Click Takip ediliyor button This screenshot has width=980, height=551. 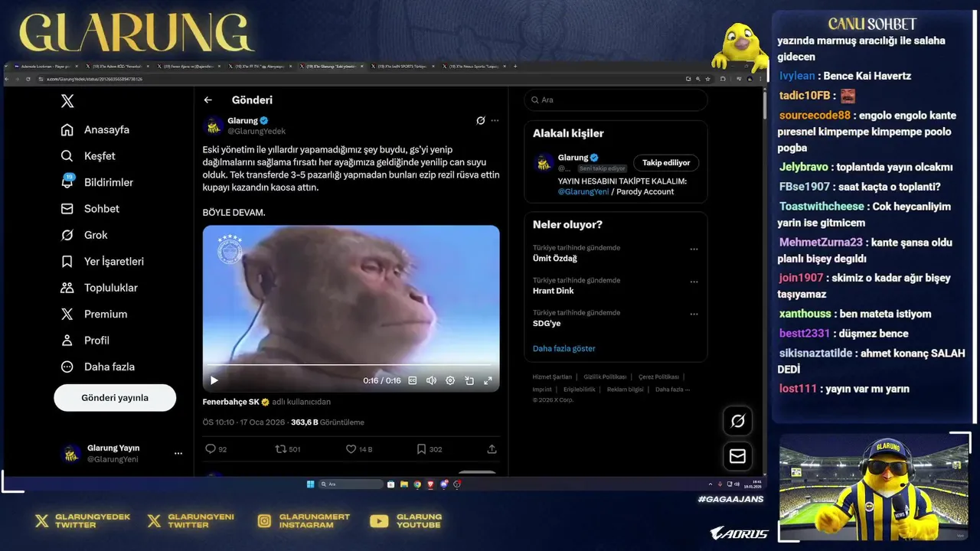(x=666, y=163)
